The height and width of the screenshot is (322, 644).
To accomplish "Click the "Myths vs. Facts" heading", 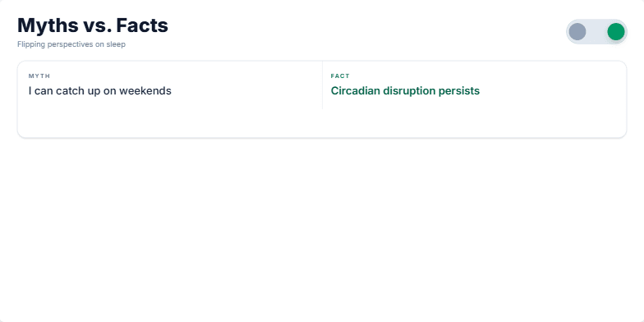I will (x=93, y=25).
